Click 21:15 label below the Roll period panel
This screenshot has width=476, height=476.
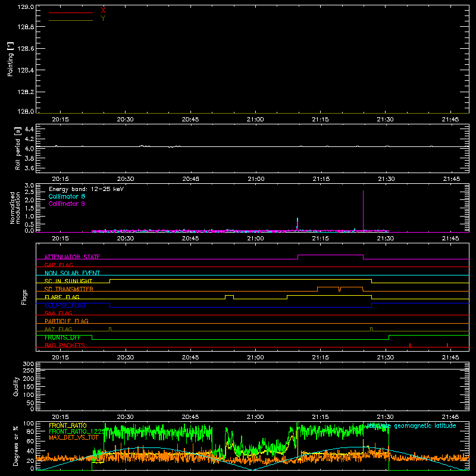coord(321,179)
